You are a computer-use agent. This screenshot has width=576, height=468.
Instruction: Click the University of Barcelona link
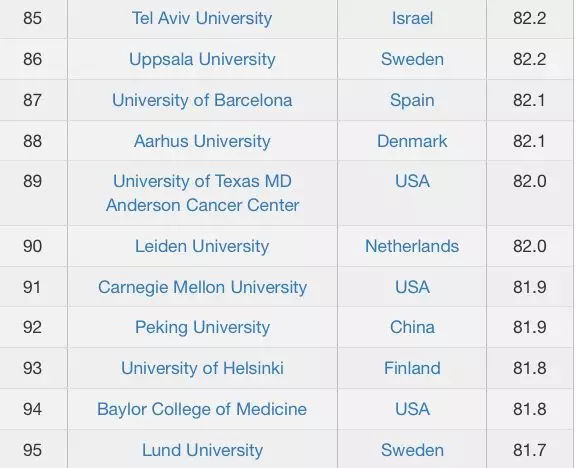pyautogui.click(x=202, y=100)
